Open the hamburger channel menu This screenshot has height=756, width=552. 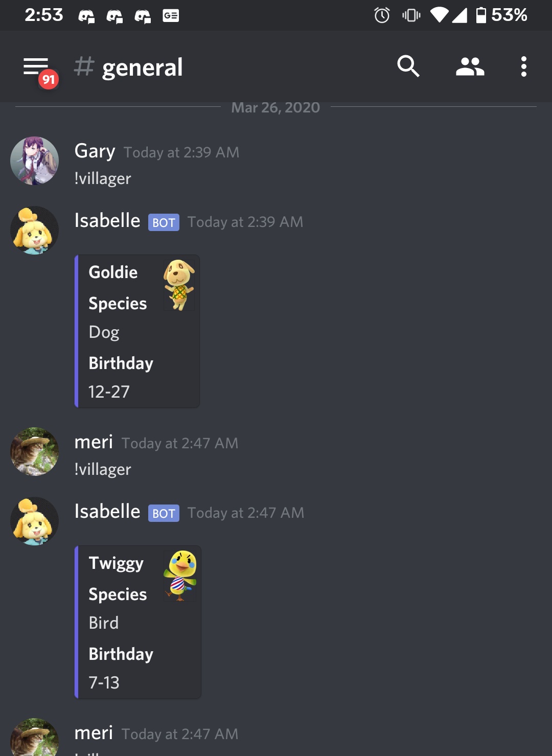[x=36, y=66]
